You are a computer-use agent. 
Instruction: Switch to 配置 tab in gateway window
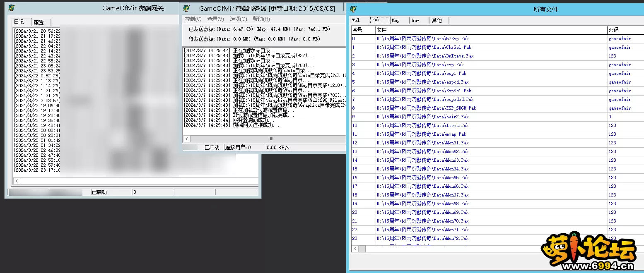point(39,22)
